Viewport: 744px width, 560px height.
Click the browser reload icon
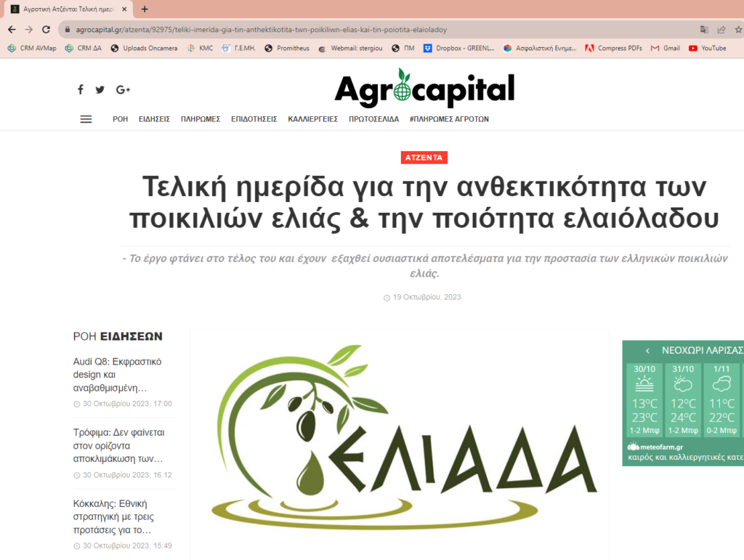coord(46,30)
